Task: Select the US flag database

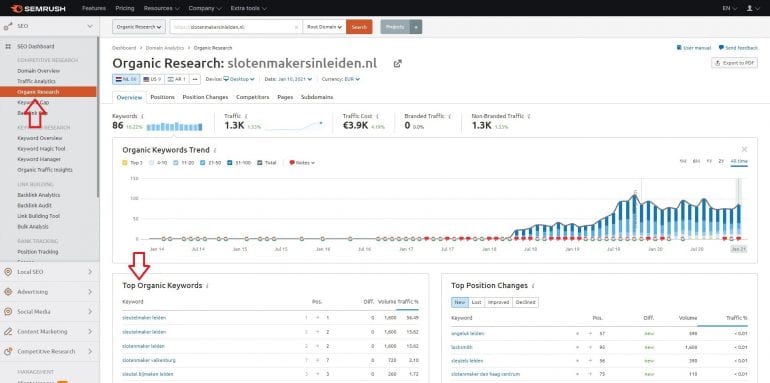Action: tap(152, 79)
